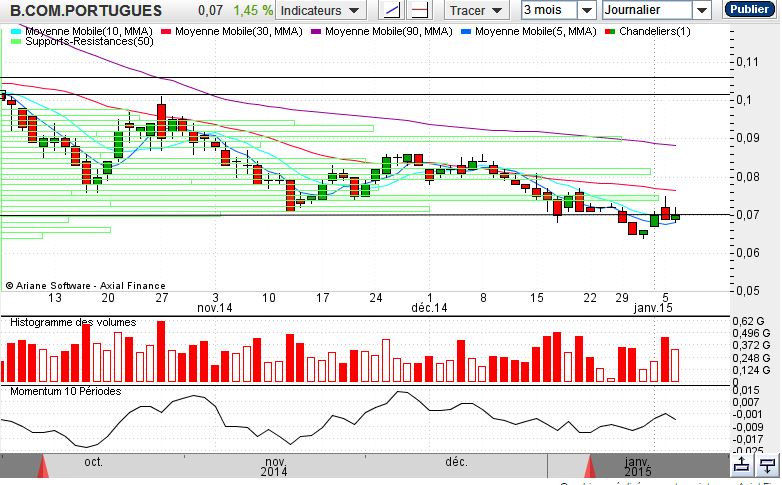Click the 0,11 price axis label

tap(748, 62)
